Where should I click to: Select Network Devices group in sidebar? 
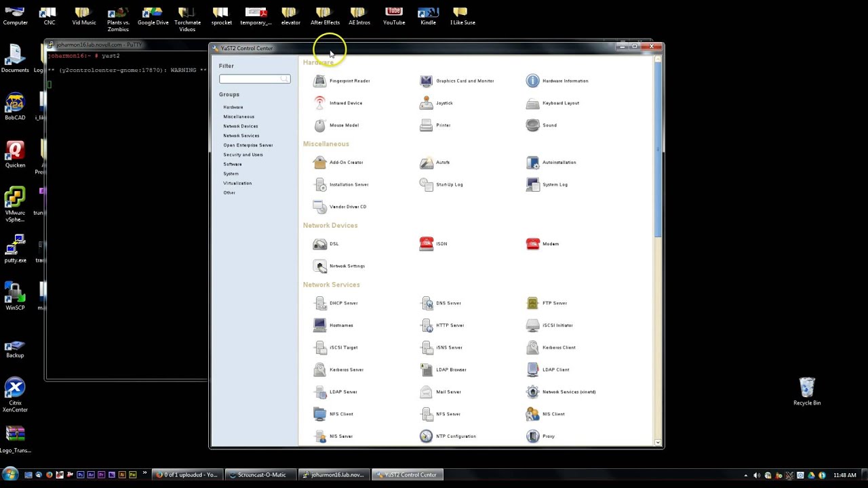point(241,126)
